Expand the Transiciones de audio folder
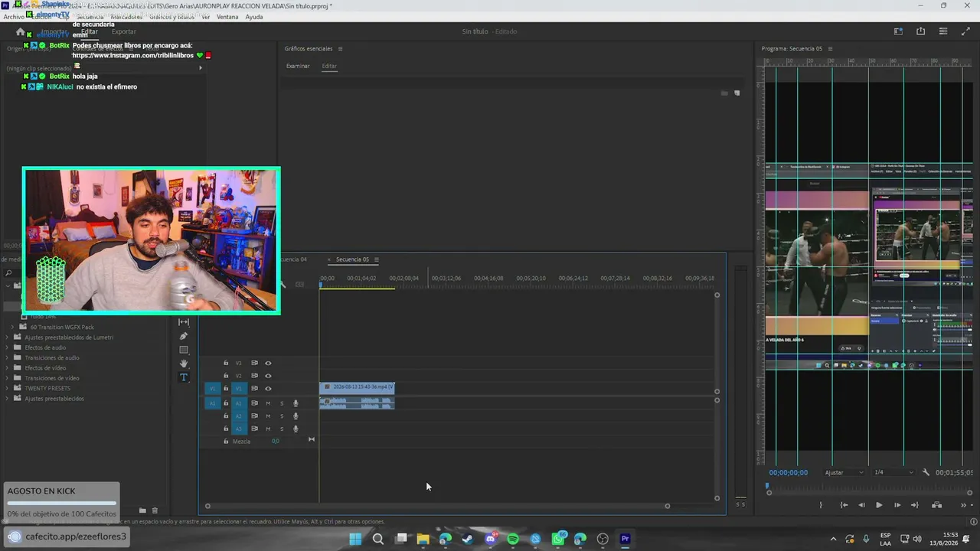 (x=8, y=357)
